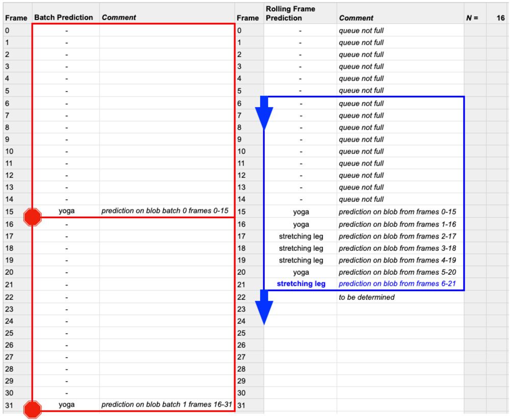Click the batch prediction 'yoga' cell in row 15
The image size is (510, 420).
(x=66, y=211)
